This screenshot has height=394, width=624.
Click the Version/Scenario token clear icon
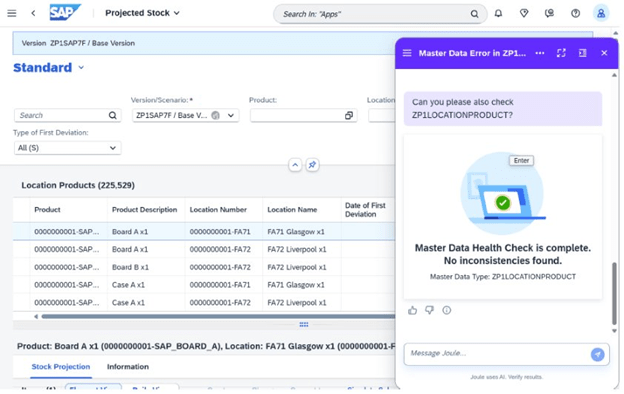pyautogui.click(x=215, y=115)
